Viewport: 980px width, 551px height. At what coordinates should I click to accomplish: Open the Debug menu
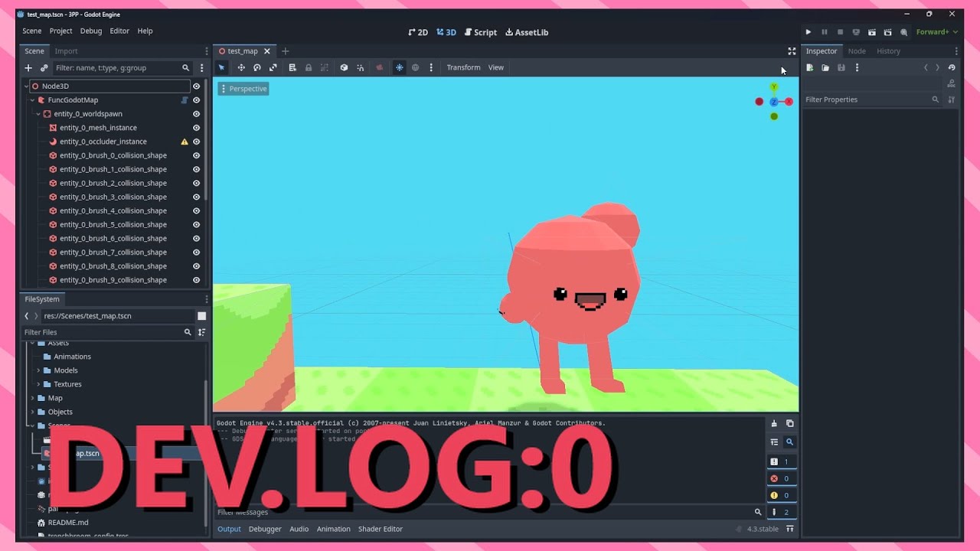(x=90, y=31)
